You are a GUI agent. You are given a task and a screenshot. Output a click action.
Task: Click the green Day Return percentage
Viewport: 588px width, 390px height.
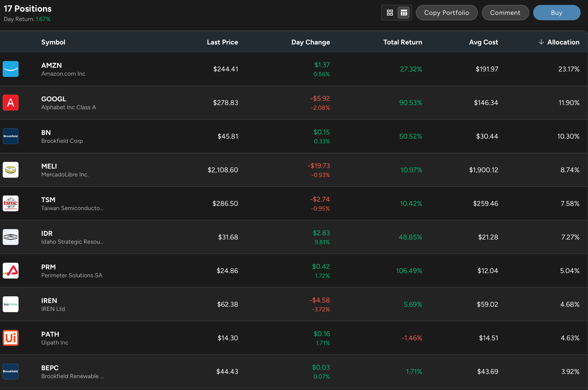pos(43,19)
